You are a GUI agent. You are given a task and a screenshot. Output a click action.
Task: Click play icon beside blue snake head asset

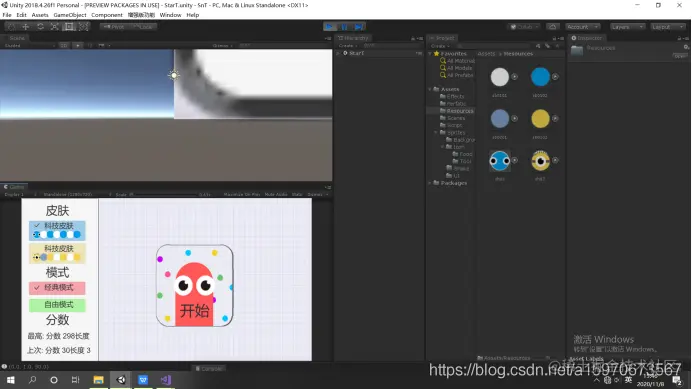pyautogui.click(x=515, y=160)
